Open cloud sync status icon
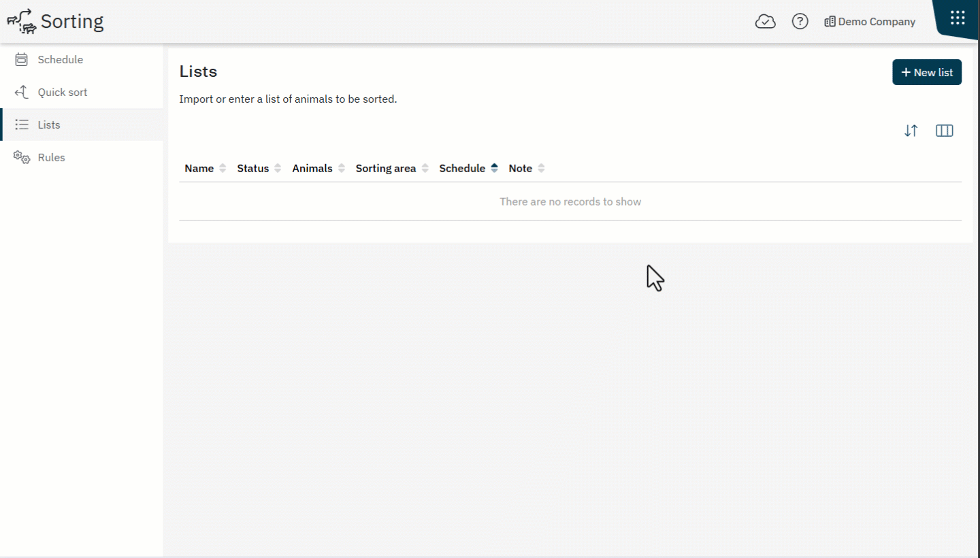This screenshot has width=980, height=558. point(766,22)
